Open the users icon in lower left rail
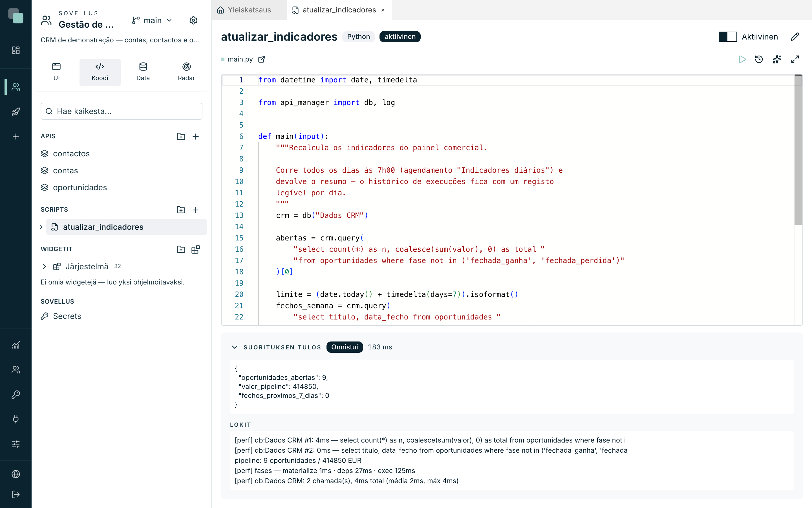 pos(16,370)
